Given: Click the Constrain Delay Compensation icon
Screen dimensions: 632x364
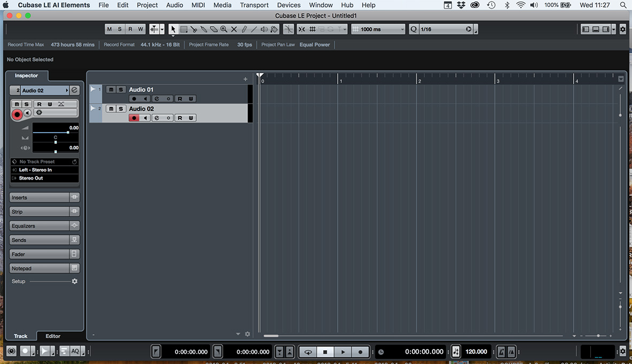Looking at the screenshot, I should [11, 352].
